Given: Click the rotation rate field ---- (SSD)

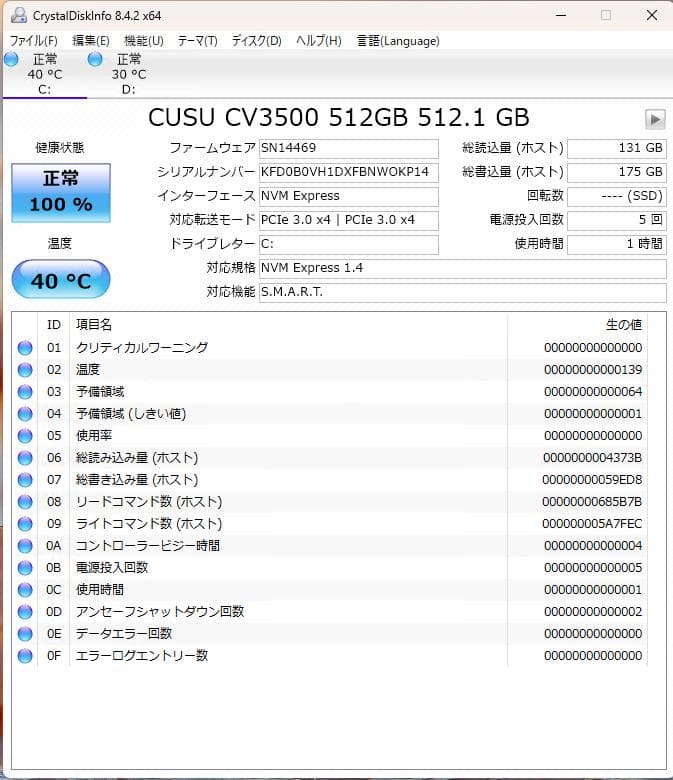Looking at the screenshot, I should pyautogui.click(x=617, y=196).
